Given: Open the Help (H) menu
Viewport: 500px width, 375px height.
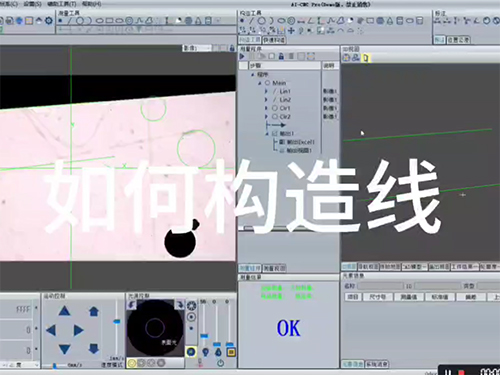Looking at the screenshot, I should (x=92, y=4).
